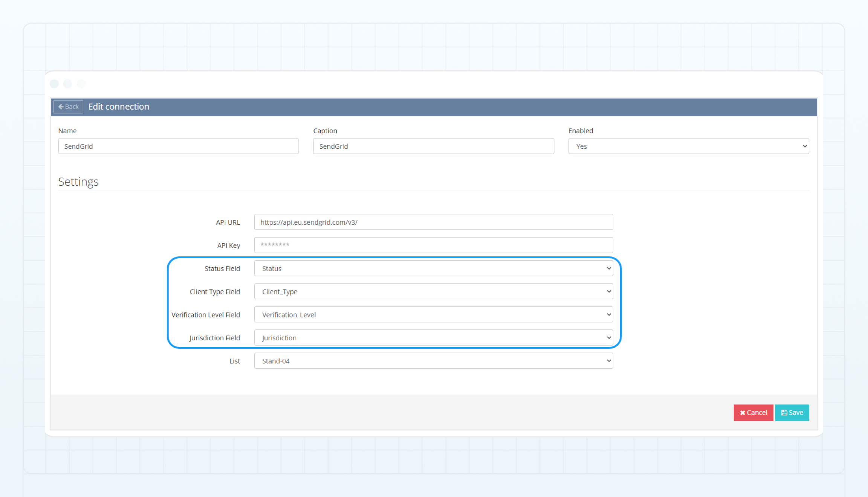This screenshot has width=868, height=497.
Task: Focus the Caption text field
Action: (x=433, y=146)
